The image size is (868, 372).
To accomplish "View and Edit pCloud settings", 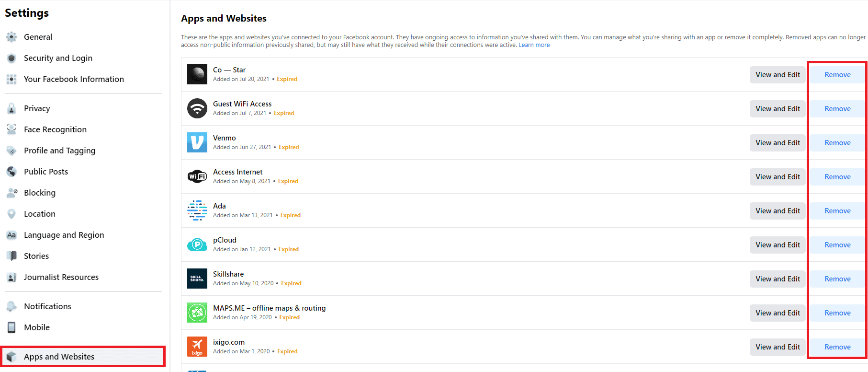I will click(778, 245).
